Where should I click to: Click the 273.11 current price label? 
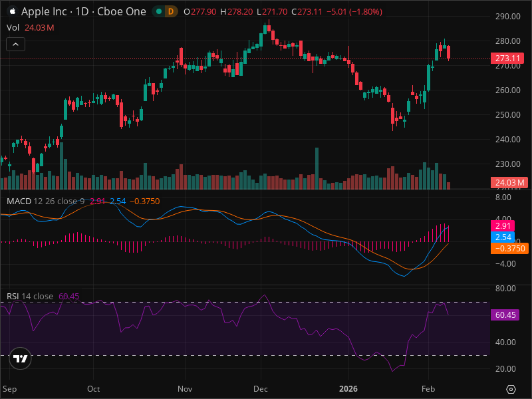[x=507, y=59]
